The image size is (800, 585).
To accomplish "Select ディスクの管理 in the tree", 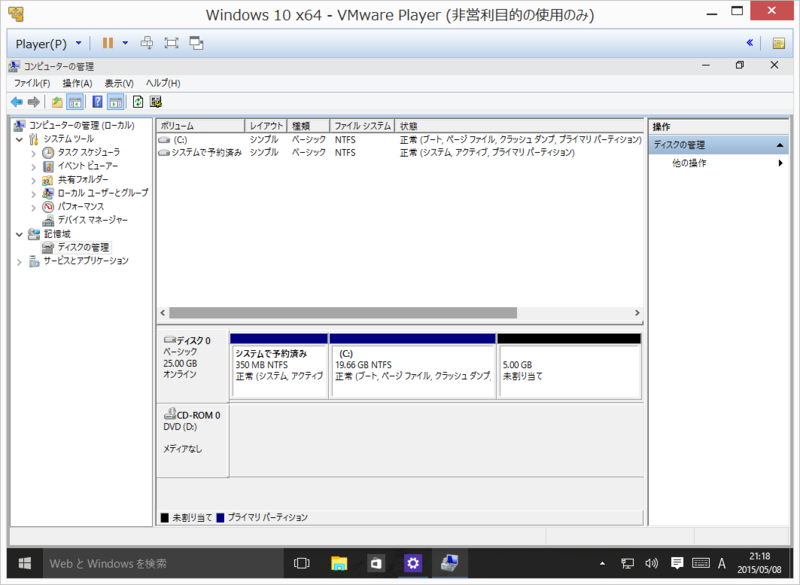I will coord(83,247).
